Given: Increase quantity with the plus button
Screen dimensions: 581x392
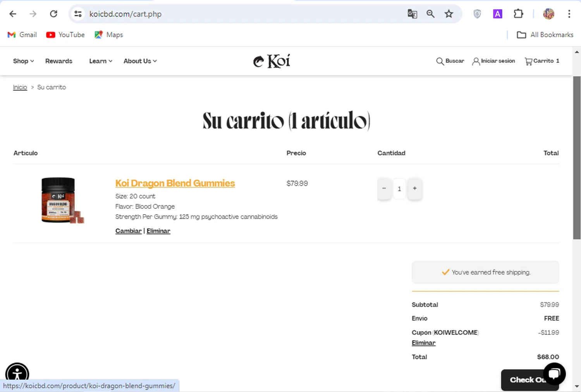Looking at the screenshot, I should [x=415, y=189].
